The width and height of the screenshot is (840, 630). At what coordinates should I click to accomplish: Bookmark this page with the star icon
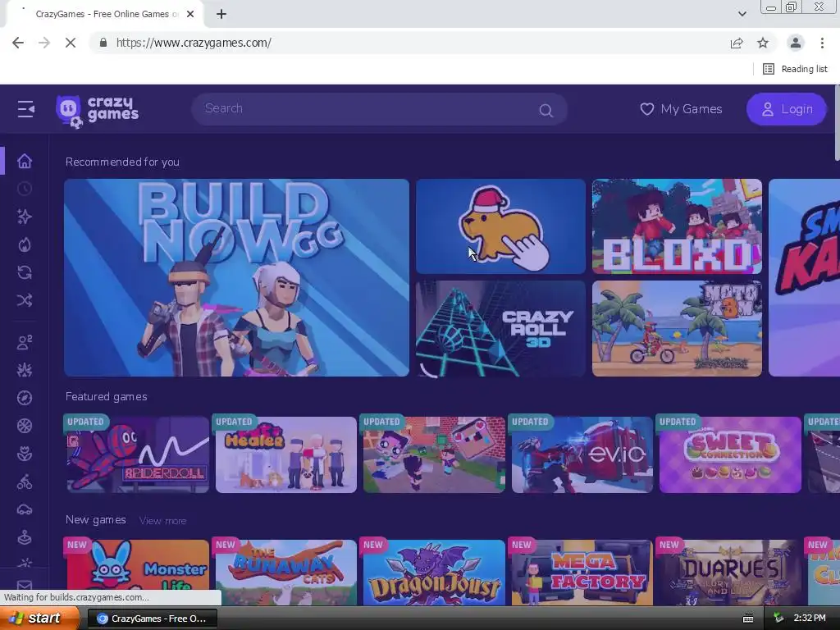pos(763,43)
